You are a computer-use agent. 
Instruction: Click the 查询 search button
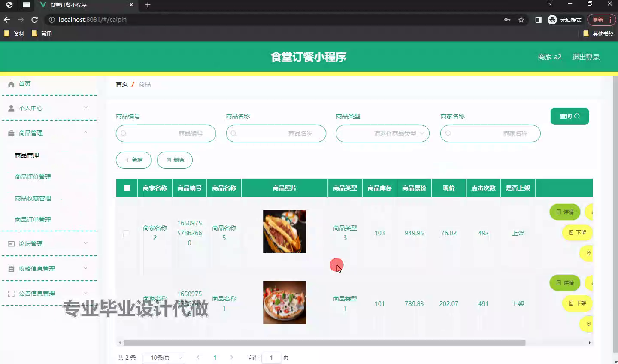pyautogui.click(x=570, y=116)
